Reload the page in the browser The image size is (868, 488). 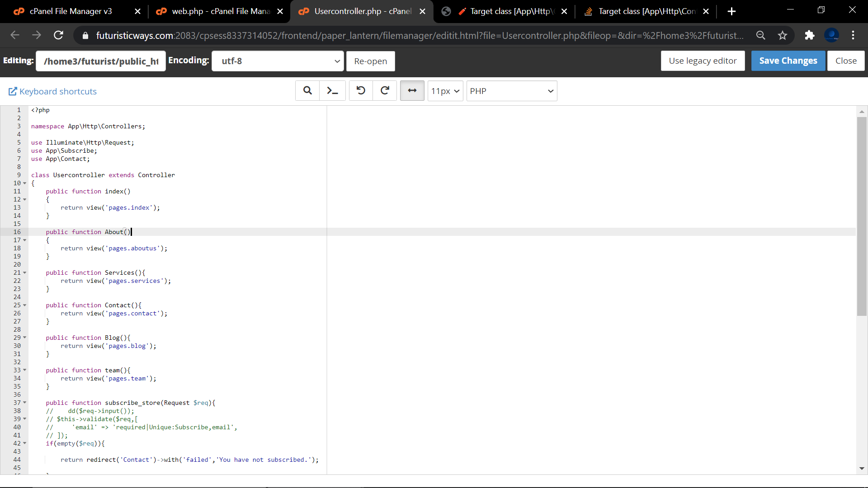click(x=58, y=35)
